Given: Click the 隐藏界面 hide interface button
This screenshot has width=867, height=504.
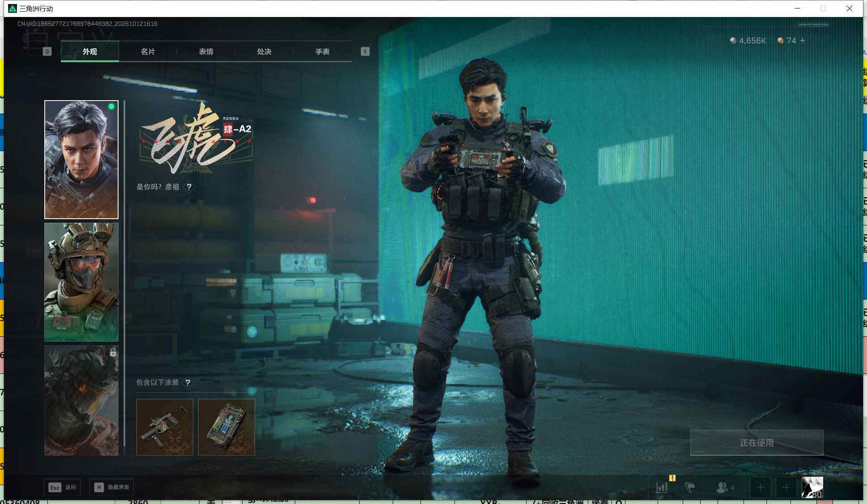Looking at the screenshot, I should pyautogui.click(x=112, y=487).
